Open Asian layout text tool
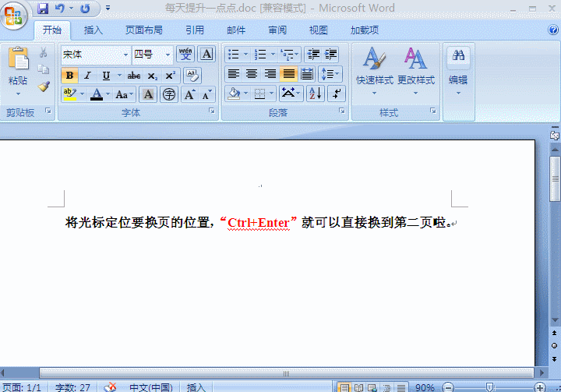 click(x=291, y=94)
